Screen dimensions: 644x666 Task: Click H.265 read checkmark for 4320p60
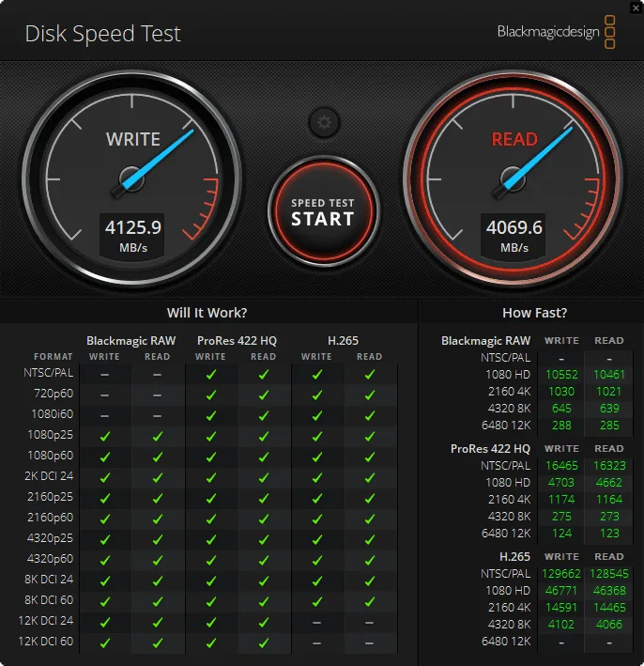click(370, 561)
